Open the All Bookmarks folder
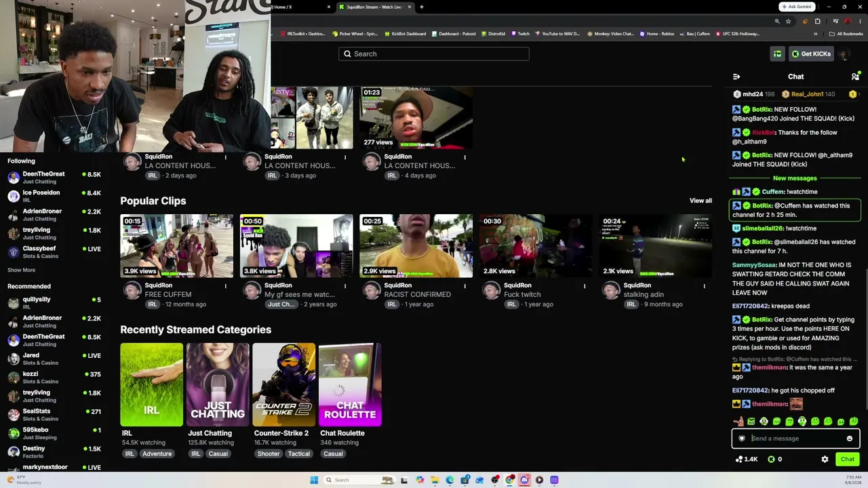Viewport: 868px width, 488px height. click(x=846, y=34)
